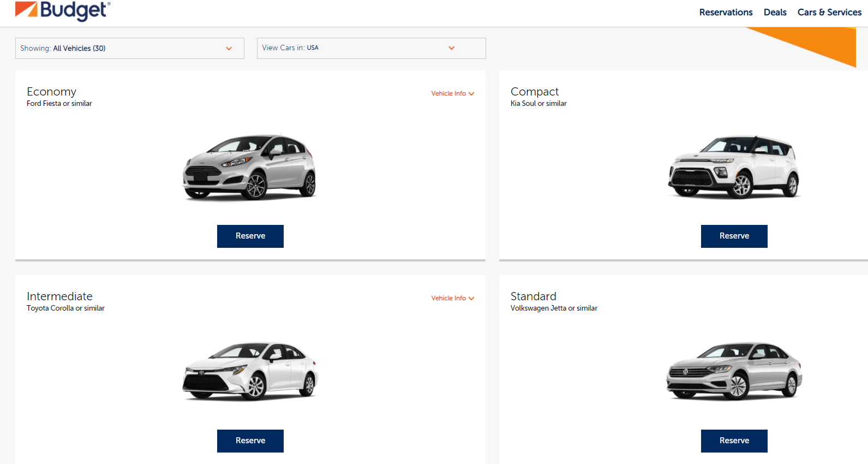
Task: Open the Reservations menu
Action: click(x=726, y=12)
